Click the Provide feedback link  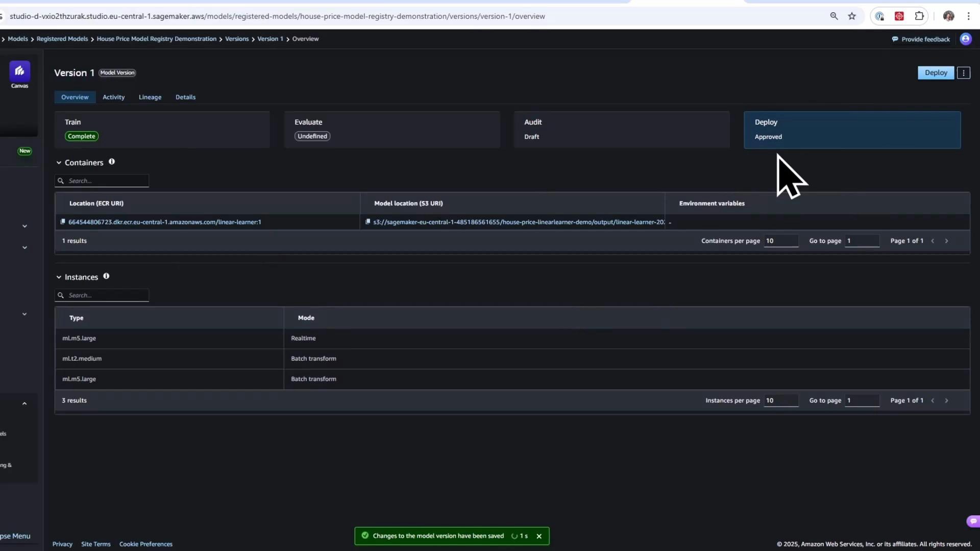click(x=921, y=39)
